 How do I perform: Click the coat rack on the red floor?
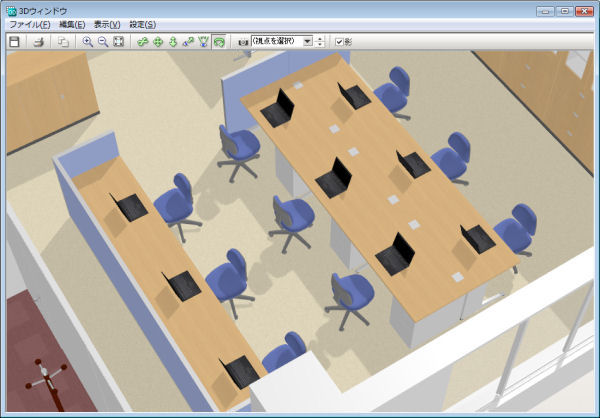pos(47,381)
